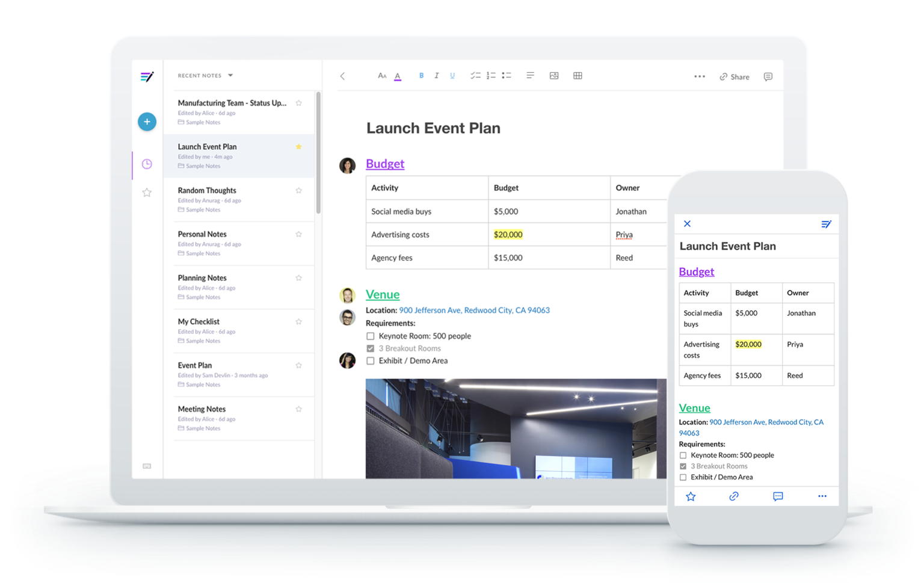
Task: Open the recent notes clock icon
Action: click(147, 164)
